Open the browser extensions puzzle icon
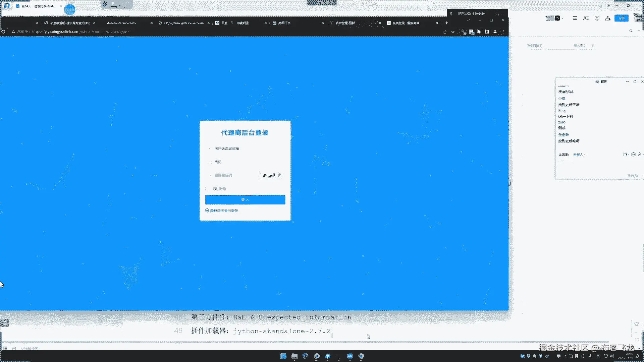The image size is (644, 362). click(x=479, y=32)
